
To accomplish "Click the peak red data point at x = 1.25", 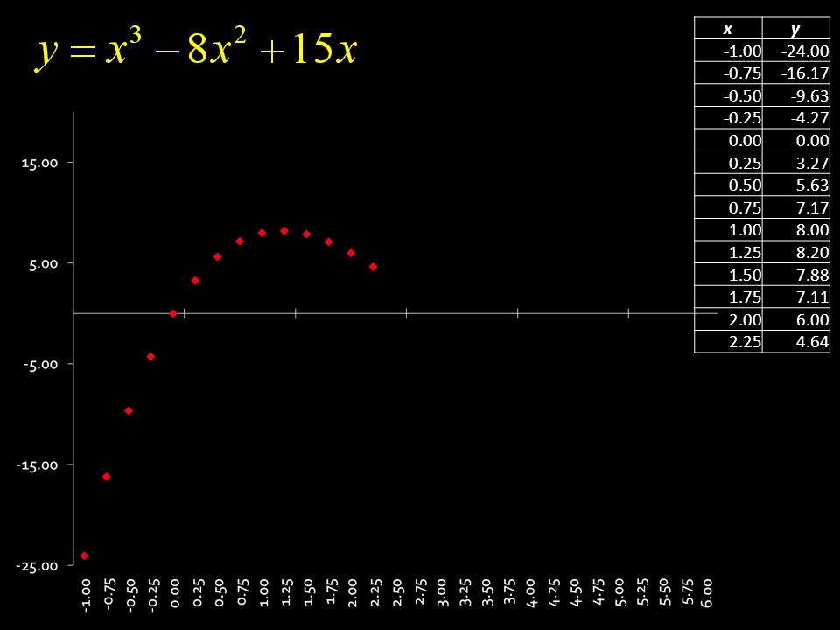I will pyautogui.click(x=284, y=231).
